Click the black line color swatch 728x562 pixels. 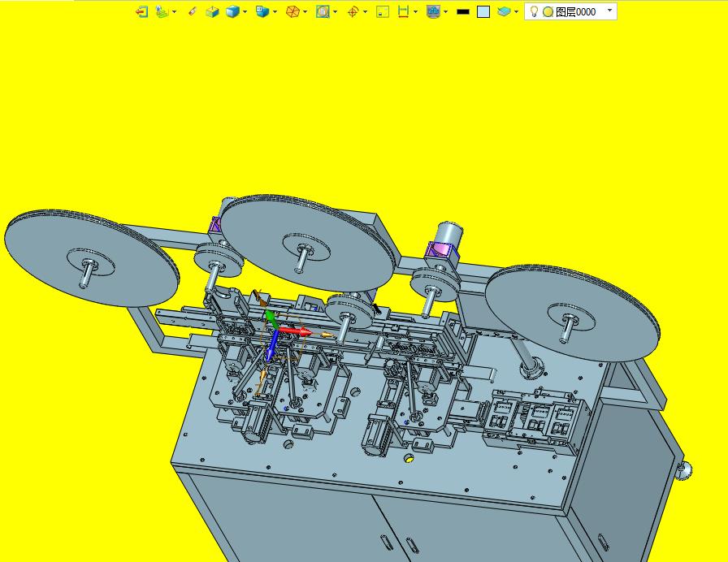pos(463,12)
